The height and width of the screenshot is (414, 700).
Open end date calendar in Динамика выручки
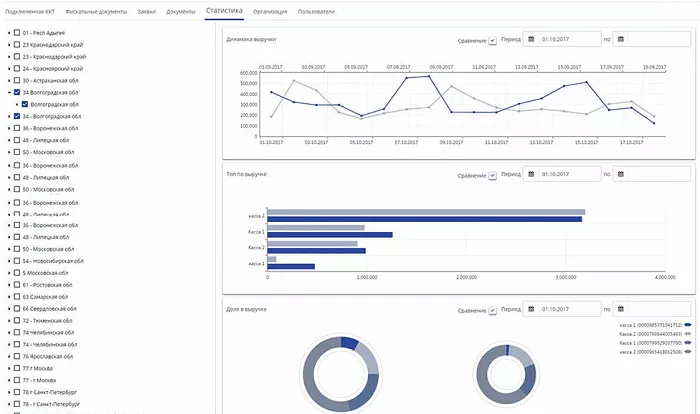(x=621, y=39)
